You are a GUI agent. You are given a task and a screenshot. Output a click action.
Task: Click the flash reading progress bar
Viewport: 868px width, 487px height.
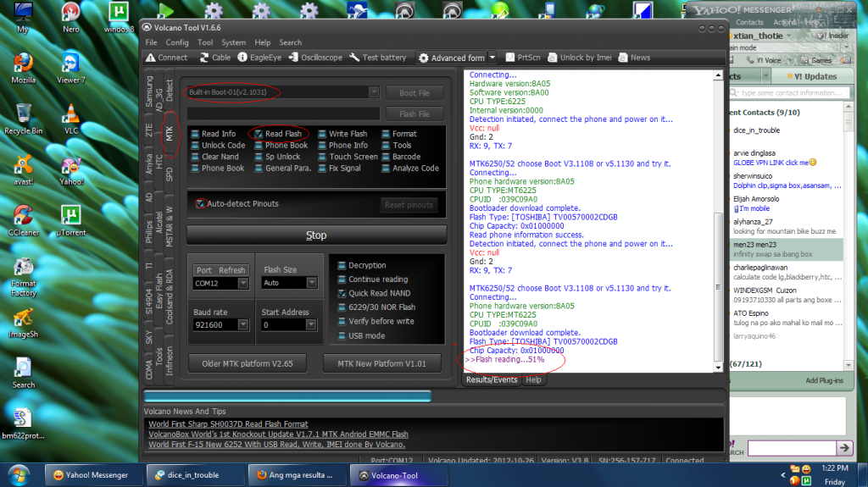(434, 396)
